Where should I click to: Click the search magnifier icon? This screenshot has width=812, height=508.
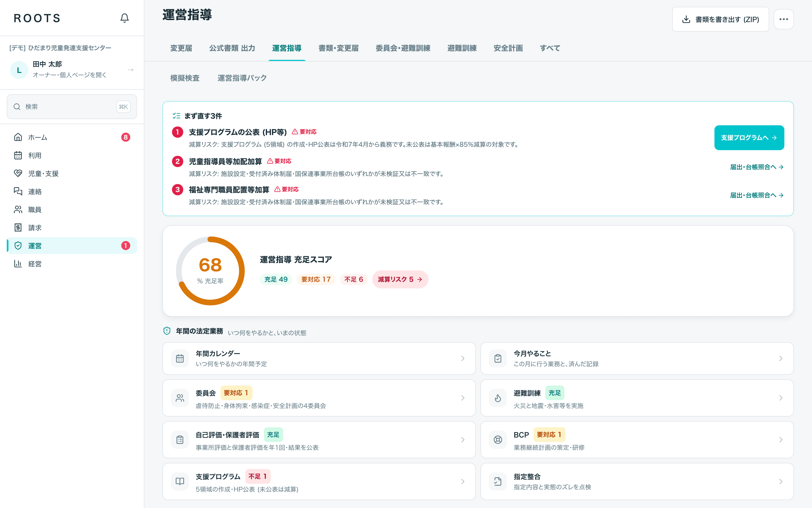pyautogui.click(x=17, y=106)
